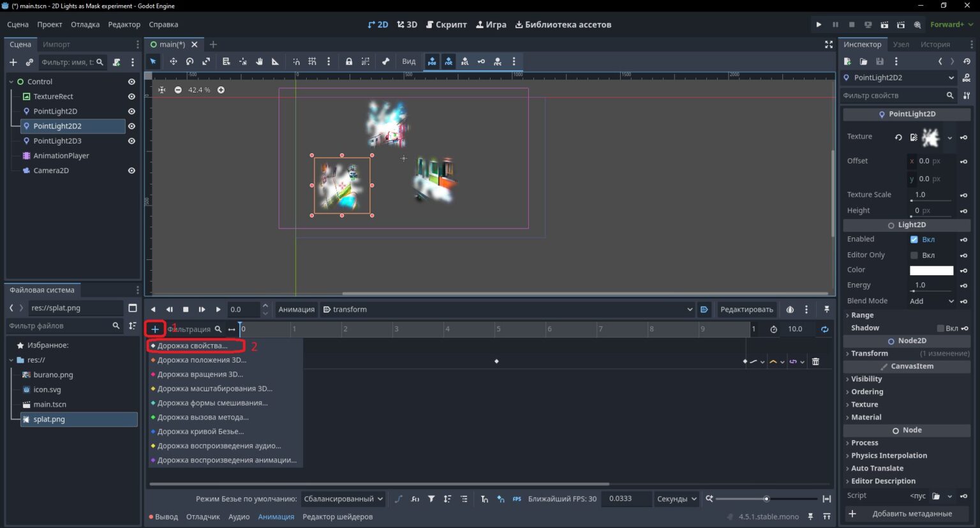The width and height of the screenshot is (980, 528).
Task: Activate the Move Mode tool
Action: [x=173, y=61]
